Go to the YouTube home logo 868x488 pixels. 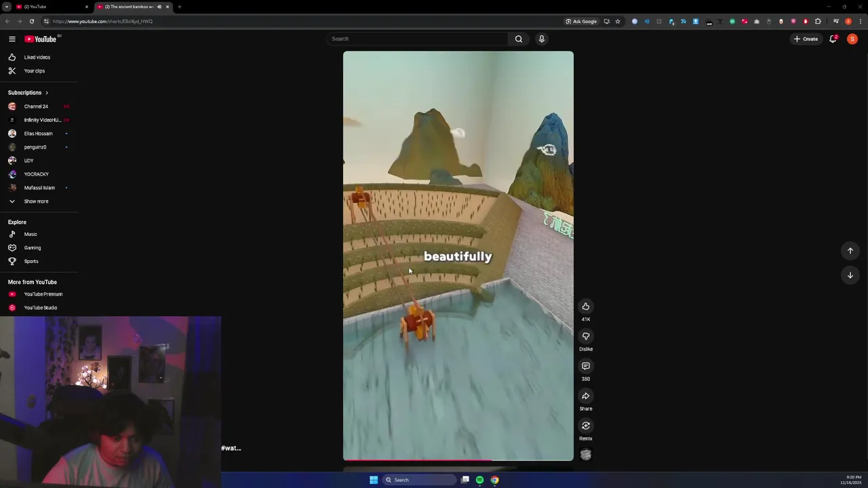41,39
